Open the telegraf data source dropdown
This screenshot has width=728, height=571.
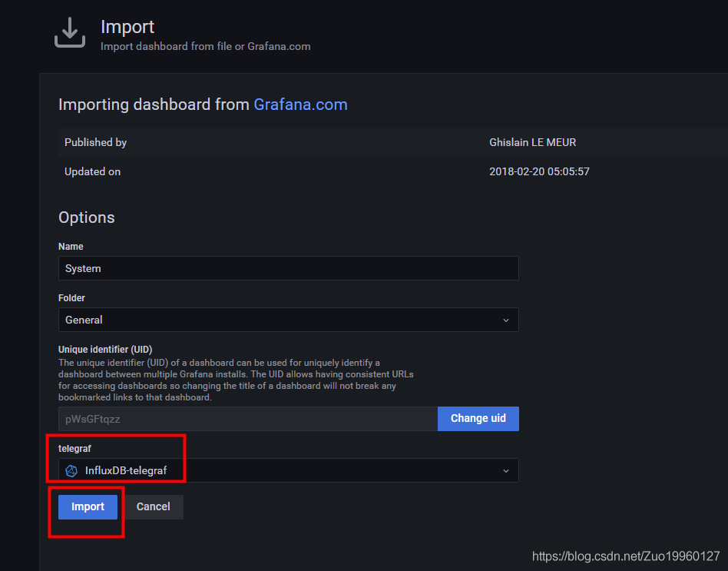click(288, 470)
